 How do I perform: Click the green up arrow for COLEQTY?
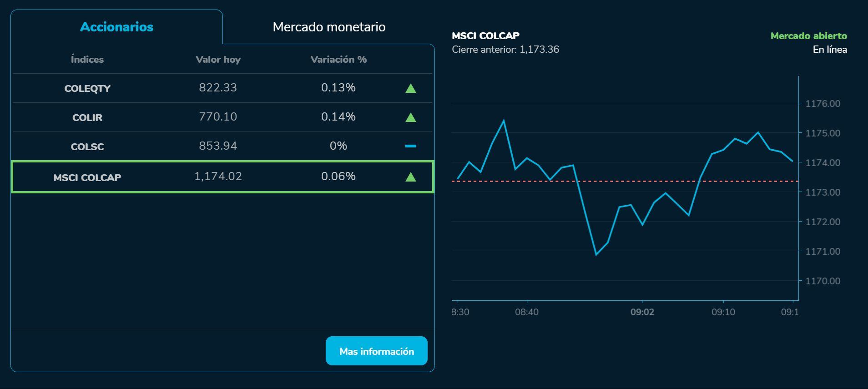pyautogui.click(x=410, y=88)
